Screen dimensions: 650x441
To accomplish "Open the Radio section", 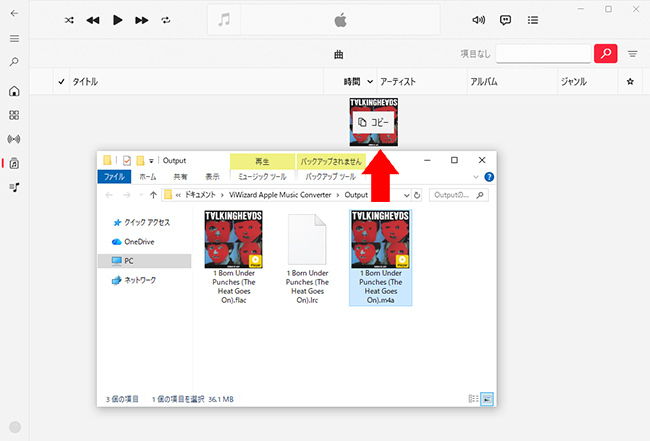I will coord(14,139).
